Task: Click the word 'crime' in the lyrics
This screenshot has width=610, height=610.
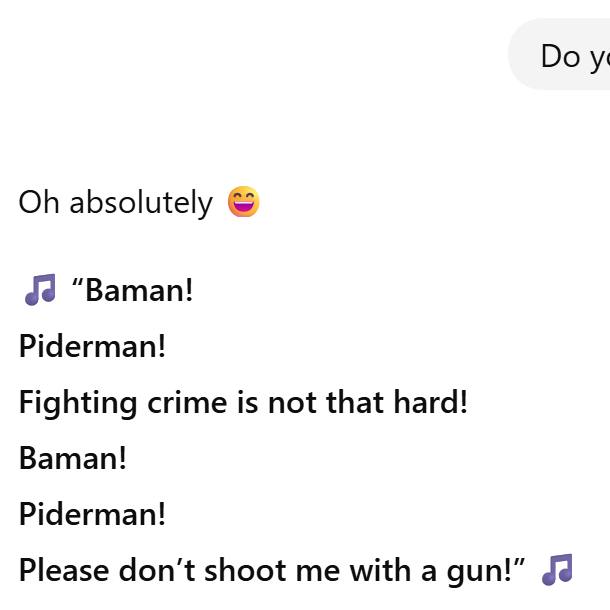Action: (187, 402)
